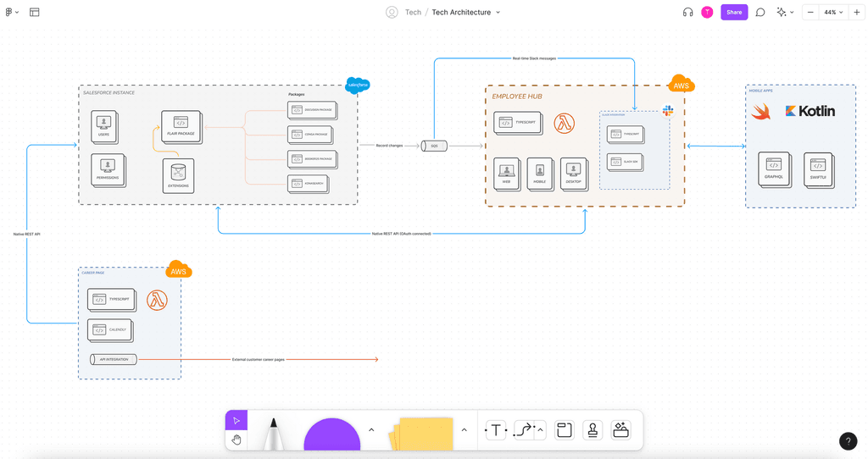Open the comments tool
The image size is (868, 459).
click(x=760, y=12)
